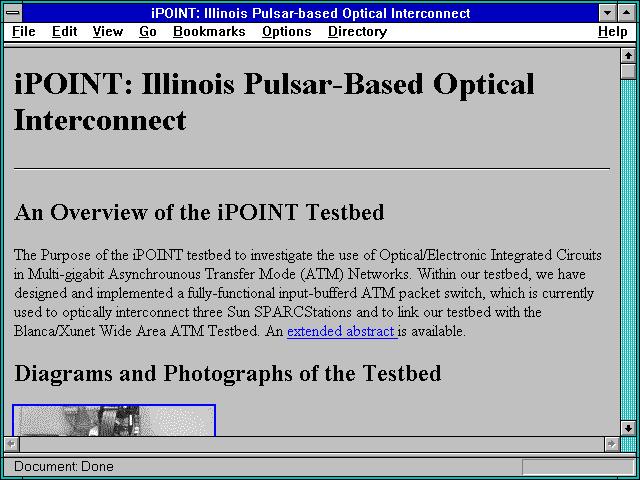Image resolution: width=640 pixels, height=480 pixels.
Task: Open the File menu
Action: tap(23, 32)
